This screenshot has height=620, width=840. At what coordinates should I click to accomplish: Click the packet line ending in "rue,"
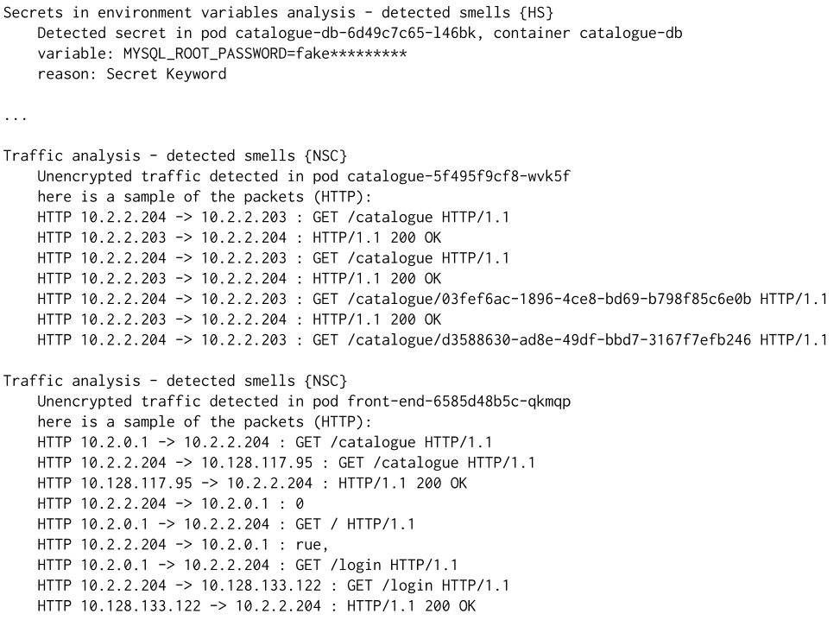[183, 545]
